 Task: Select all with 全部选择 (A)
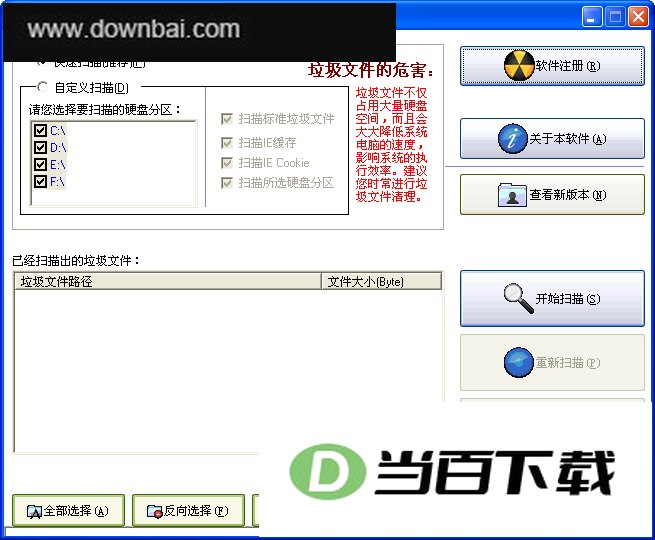[69, 511]
